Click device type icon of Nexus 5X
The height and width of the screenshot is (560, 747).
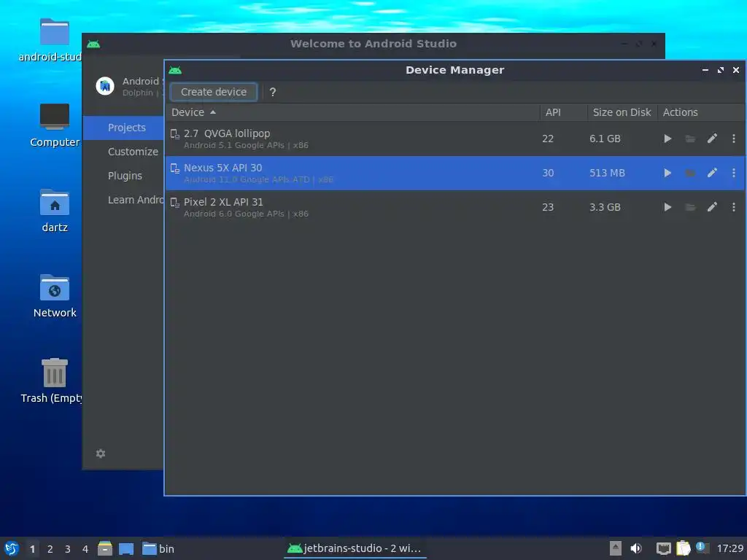[x=175, y=168]
